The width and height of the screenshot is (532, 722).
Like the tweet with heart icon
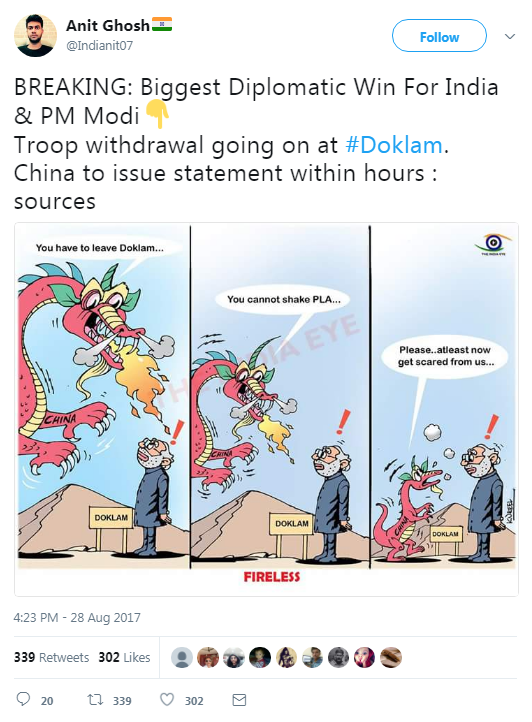pos(167,700)
